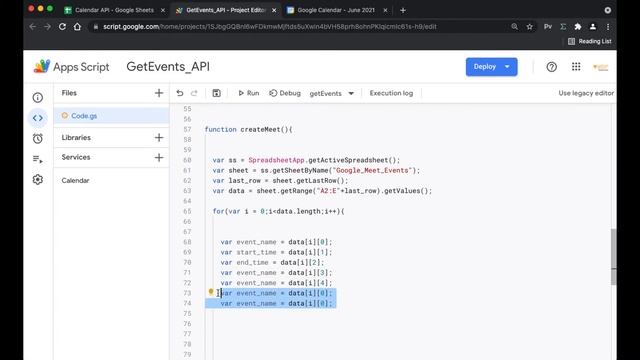Open the Executions list icon
The height and width of the screenshot is (360, 640).
(x=38, y=159)
